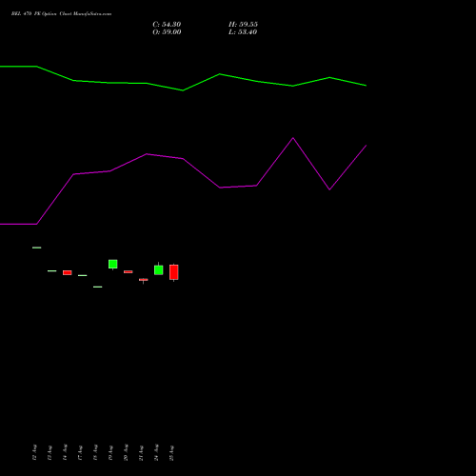476x476 pixels.
Task: Click the 20 Aug date label
Action: [126, 452]
